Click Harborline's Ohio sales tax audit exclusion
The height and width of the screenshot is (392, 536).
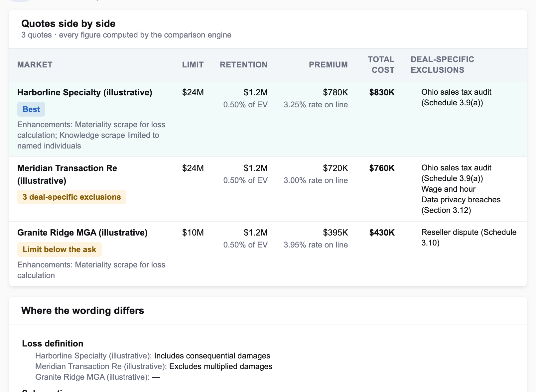456,97
